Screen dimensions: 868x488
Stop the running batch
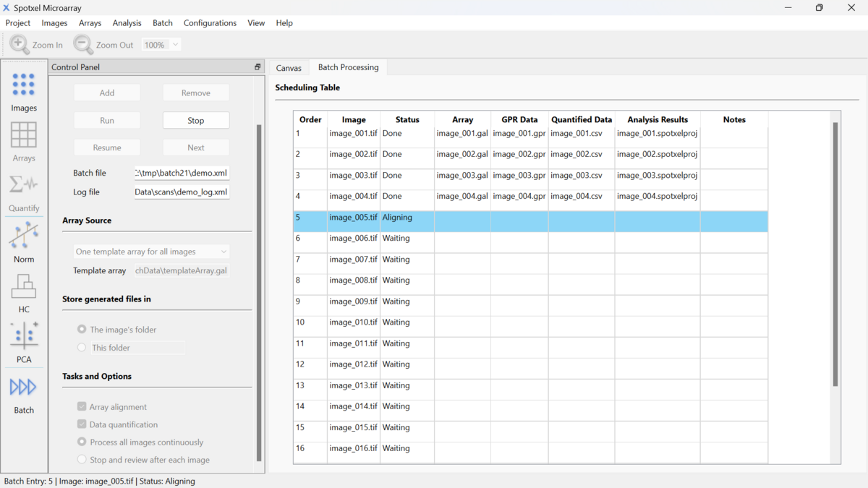pos(196,121)
